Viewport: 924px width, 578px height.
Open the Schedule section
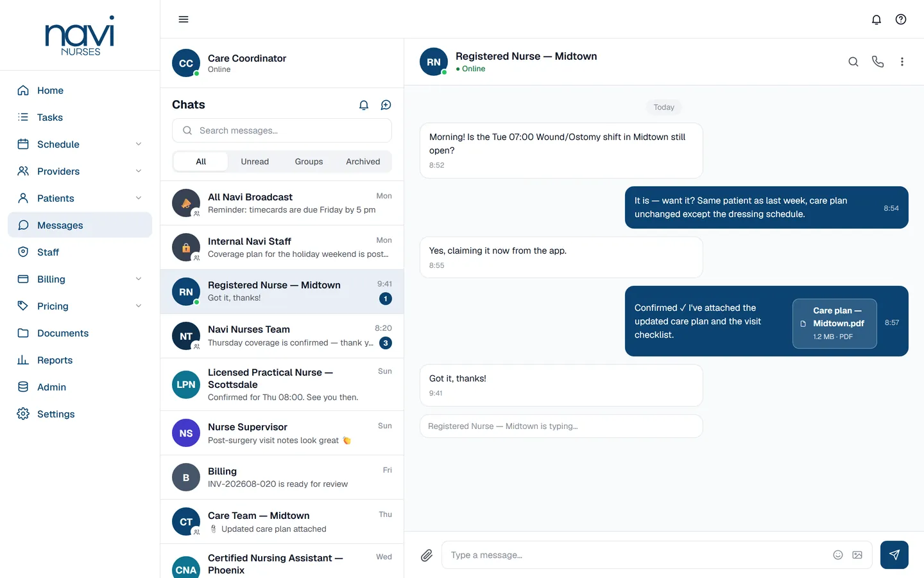[x=80, y=144]
